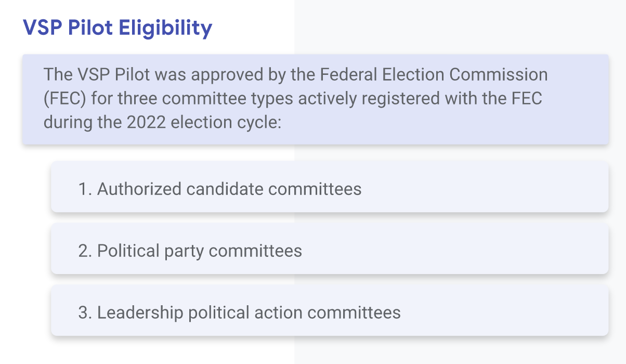
Task: Click the number 1 list marker
Action: tap(84, 188)
